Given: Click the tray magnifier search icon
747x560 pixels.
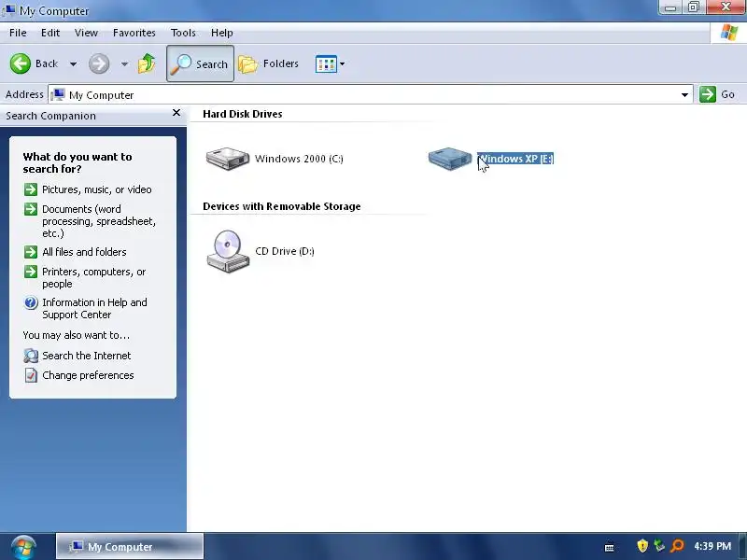Looking at the screenshot, I should tap(677, 546).
